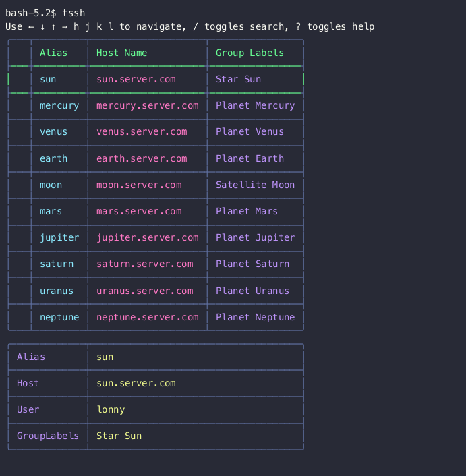466x476 pixels.
Task: Select the mercury alias row
Action: click(59, 105)
